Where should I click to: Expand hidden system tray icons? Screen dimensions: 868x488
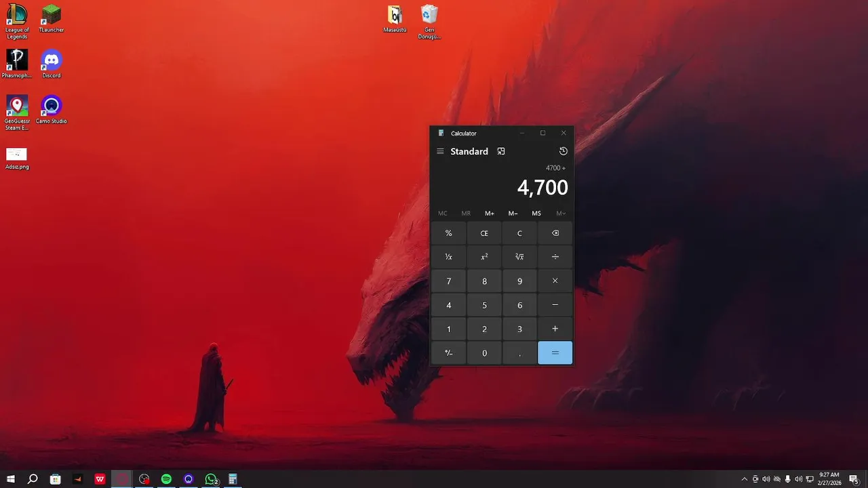(744, 479)
